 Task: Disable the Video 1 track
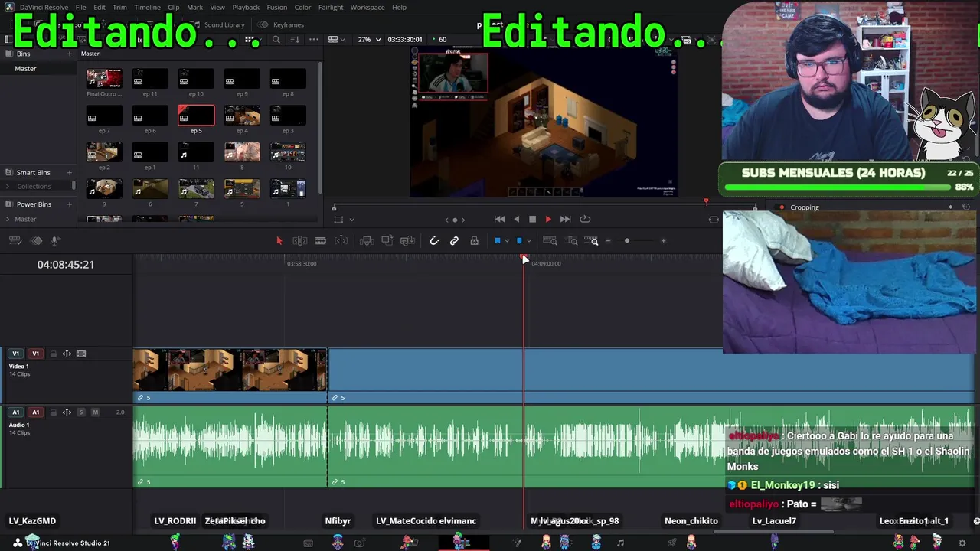[81, 354]
